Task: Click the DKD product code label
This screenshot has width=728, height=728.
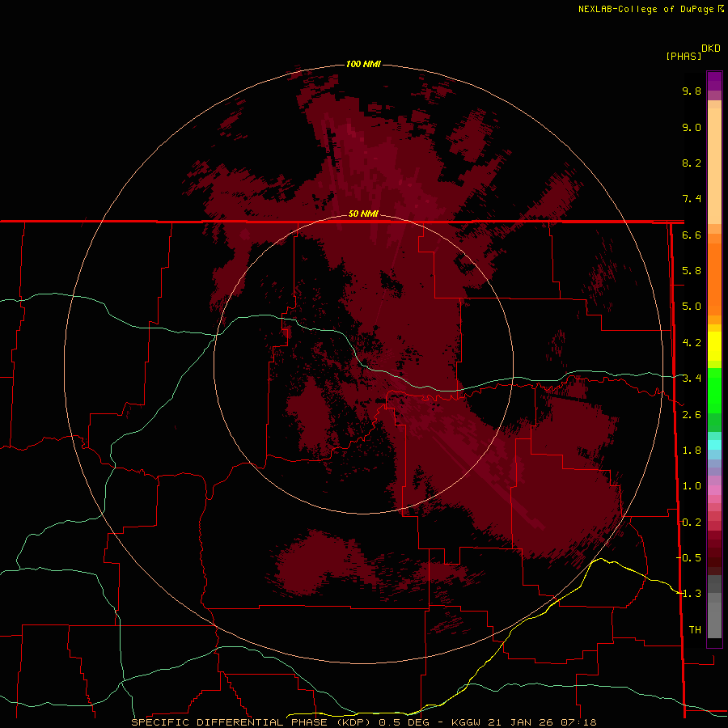Action: 711,49
